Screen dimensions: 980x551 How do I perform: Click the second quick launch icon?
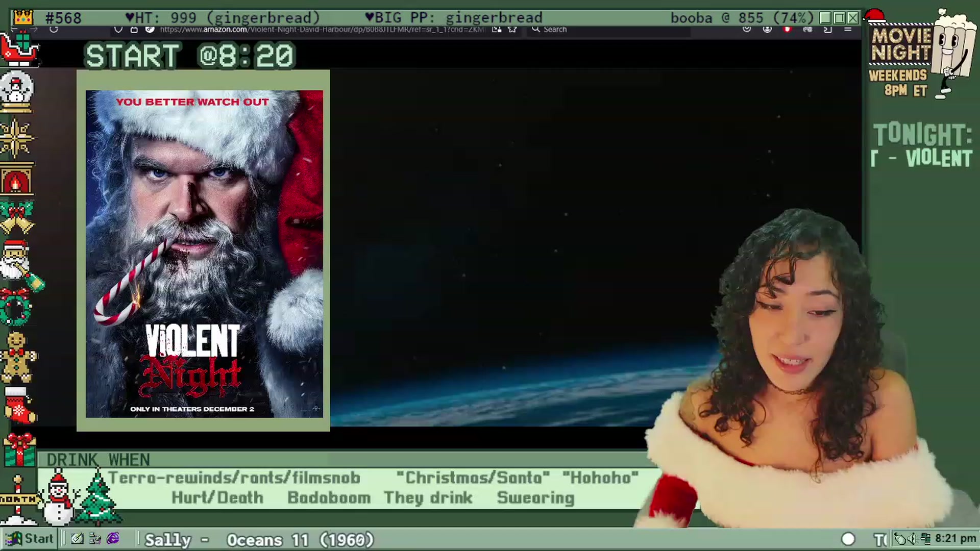coord(95,539)
